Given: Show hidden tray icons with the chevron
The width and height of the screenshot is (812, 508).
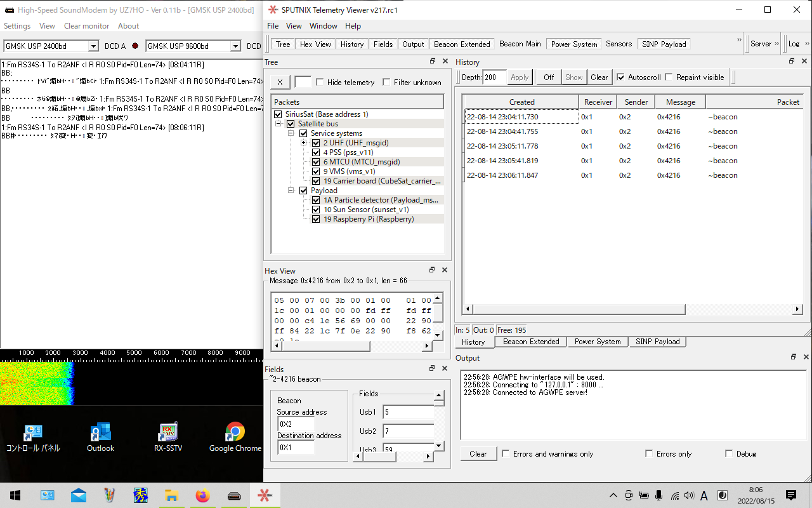Looking at the screenshot, I should 613,495.
